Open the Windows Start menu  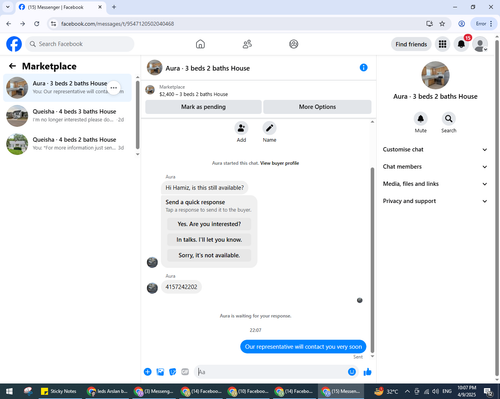click(9, 391)
